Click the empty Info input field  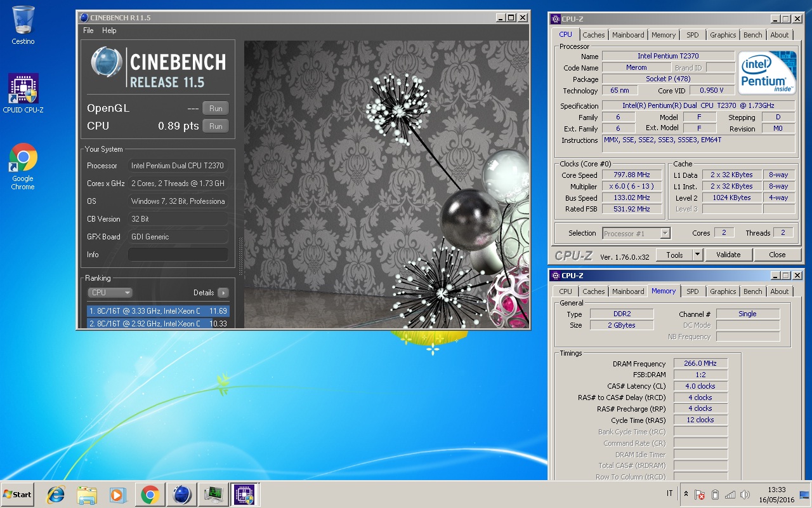[178, 255]
